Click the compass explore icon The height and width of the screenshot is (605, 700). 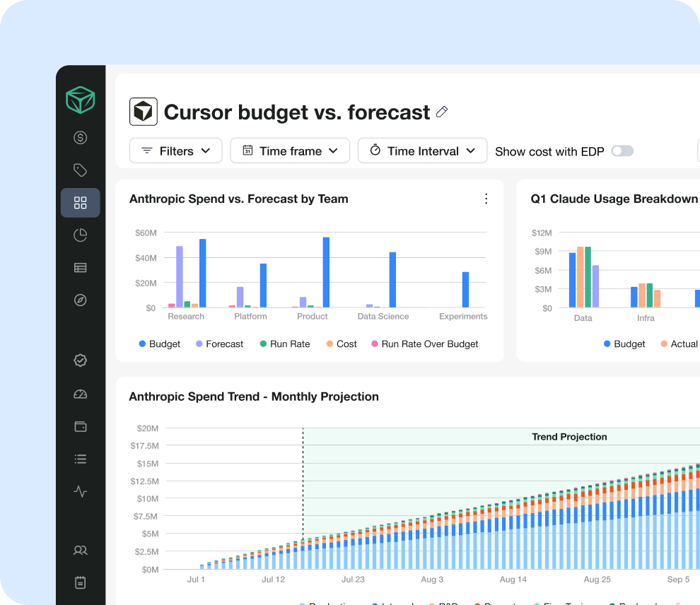81,300
